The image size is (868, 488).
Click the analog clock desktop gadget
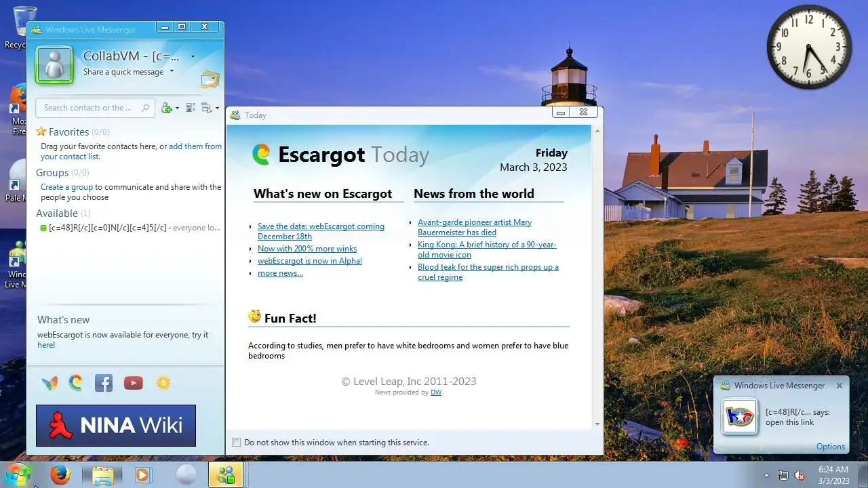coord(809,47)
